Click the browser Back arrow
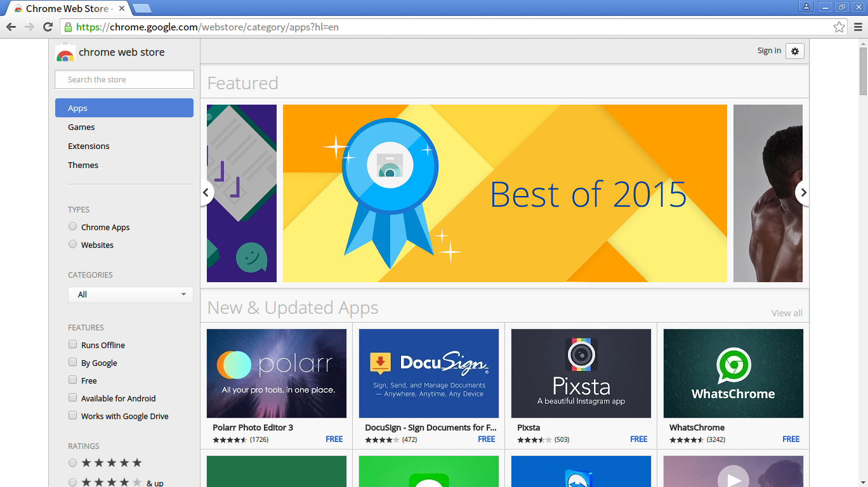The height and width of the screenshot is (487, 868). pyautogui.click(x=11, y=27)
